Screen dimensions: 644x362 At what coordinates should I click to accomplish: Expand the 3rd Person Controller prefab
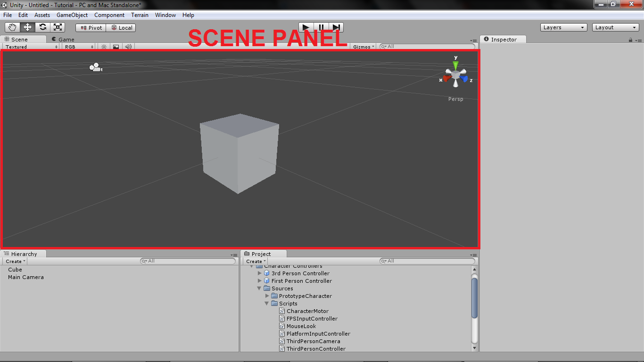[260, 273]
